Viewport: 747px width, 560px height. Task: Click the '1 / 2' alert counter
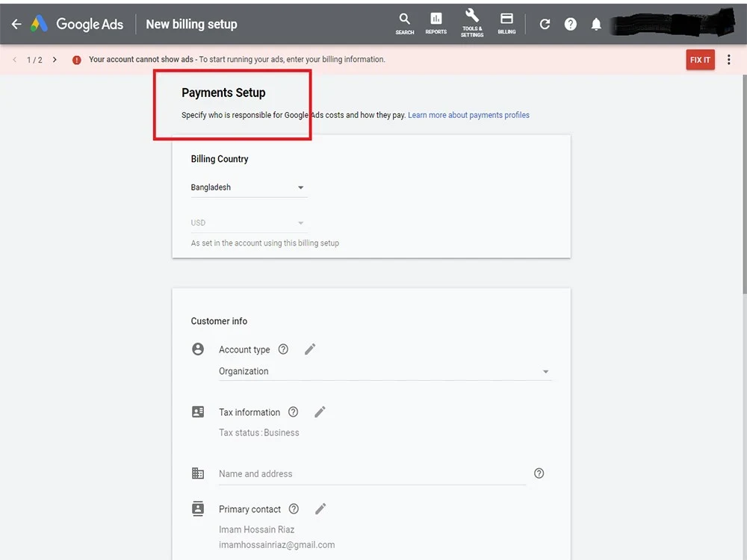click(34, 60)
